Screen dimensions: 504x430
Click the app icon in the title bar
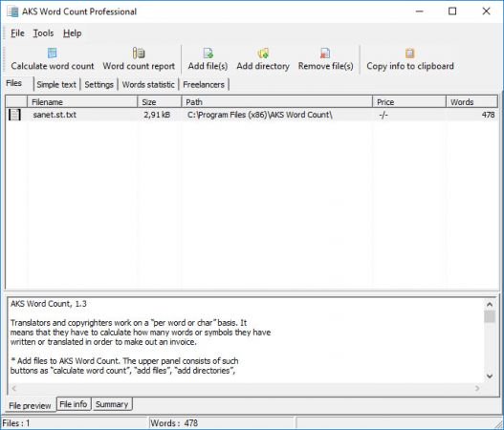click(x=12, y=11)
